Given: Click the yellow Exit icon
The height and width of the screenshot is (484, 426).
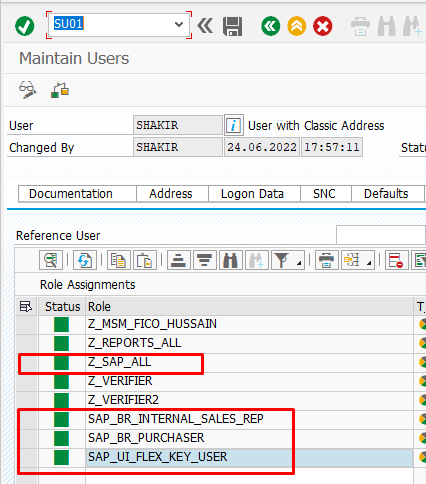Looking at the screenshot, I should [297, 26].
